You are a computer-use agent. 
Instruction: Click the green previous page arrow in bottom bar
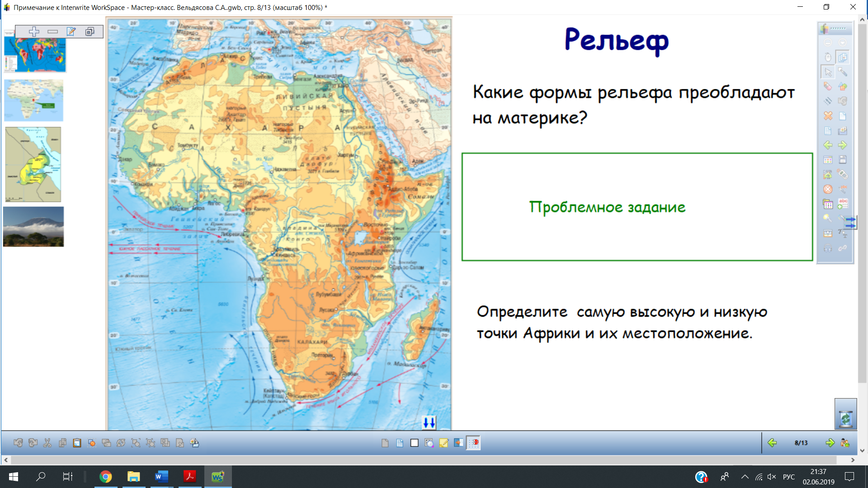[x=772, y=443]
